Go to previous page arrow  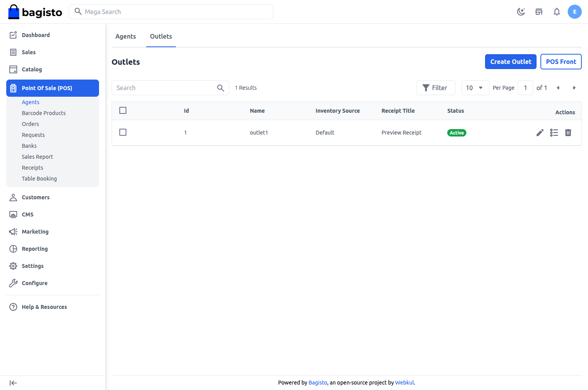[558, 88]
